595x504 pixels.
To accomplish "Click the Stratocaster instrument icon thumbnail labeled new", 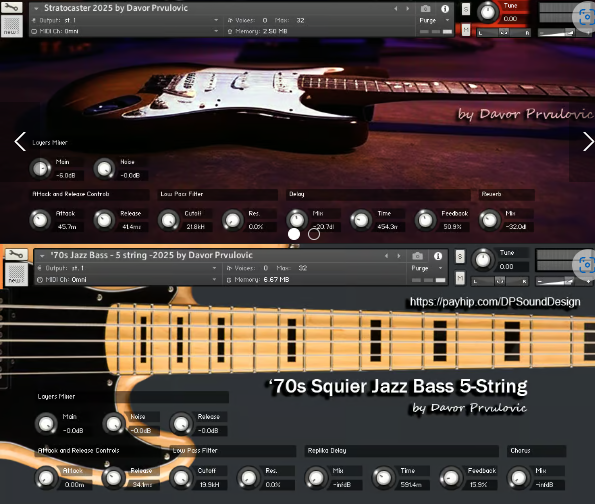I will point(11,25).
